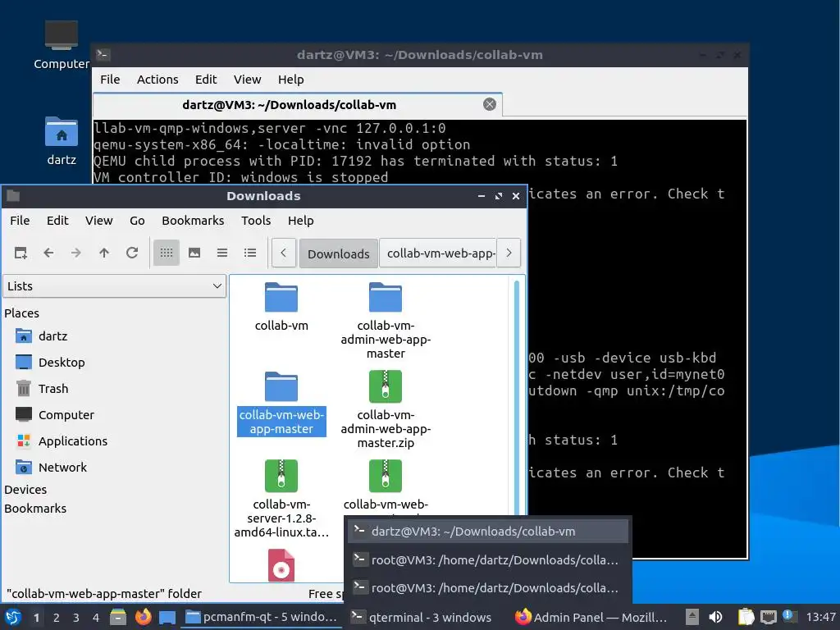Select the collab-vm-web-app path button
840x630 pixels.
438,253
